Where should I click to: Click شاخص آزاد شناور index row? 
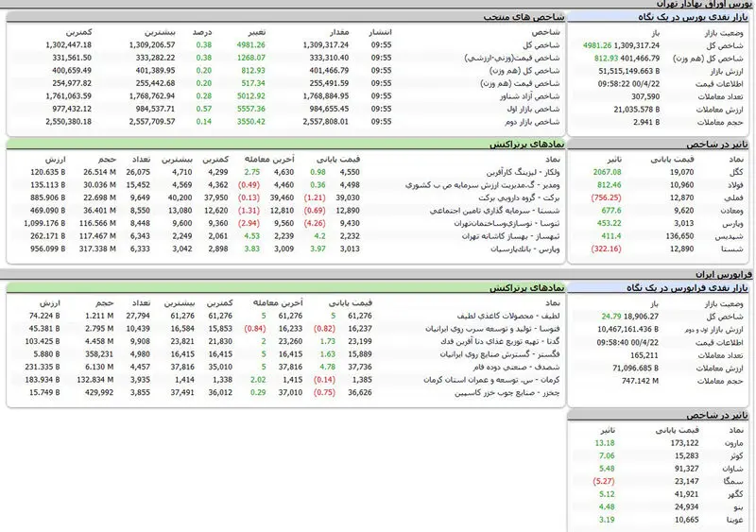click(285, 96)
